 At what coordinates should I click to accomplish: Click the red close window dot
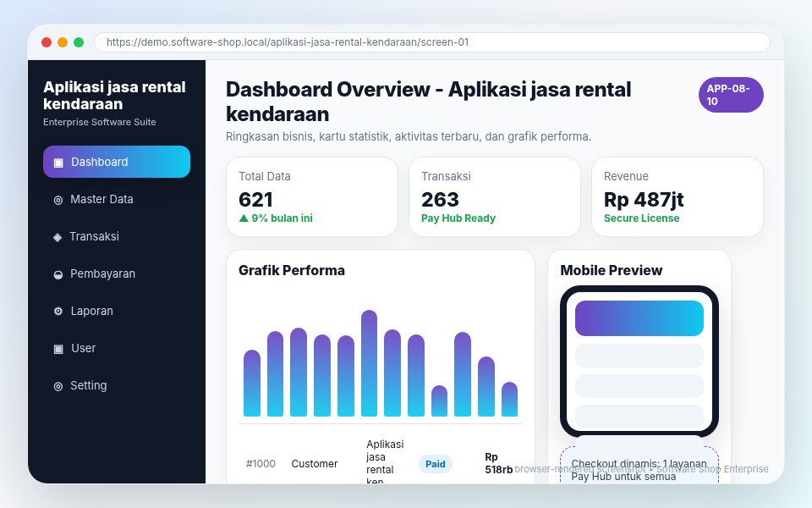tap(47, 42)
